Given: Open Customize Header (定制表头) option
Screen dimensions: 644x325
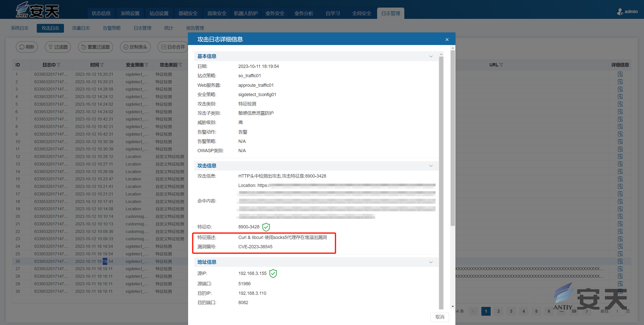Looking at the screenshot, I should click(135, 47).
